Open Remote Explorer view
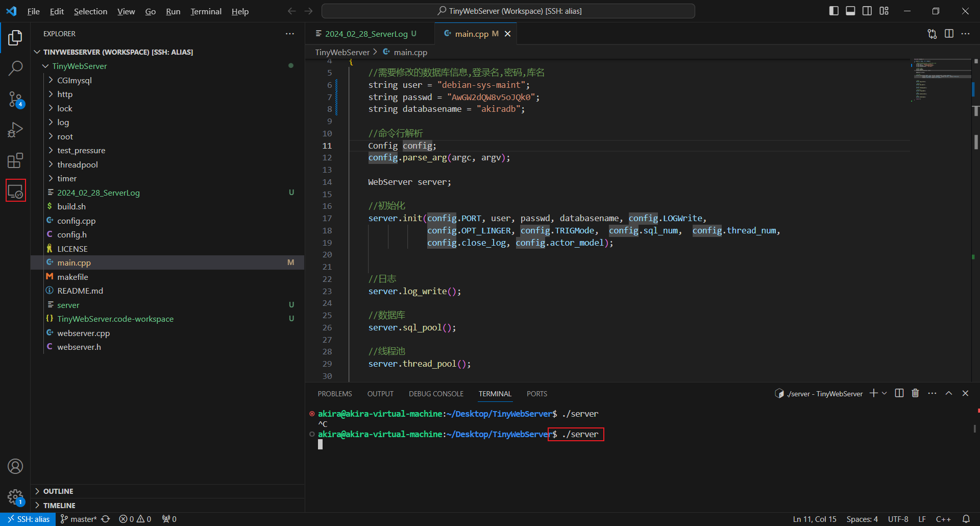Viewport: 980px width, 526px height. [15, 191]
